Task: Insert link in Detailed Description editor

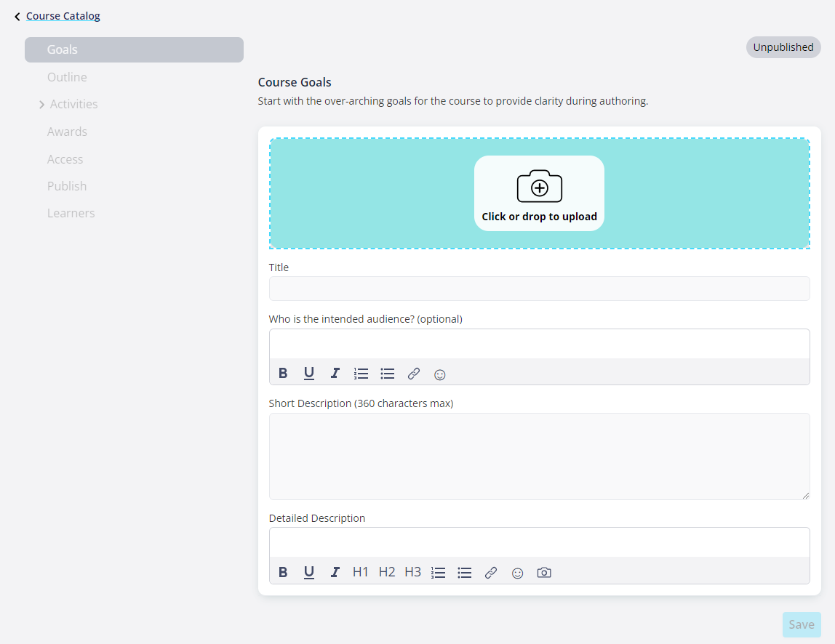Action: [x=491, y=573]
